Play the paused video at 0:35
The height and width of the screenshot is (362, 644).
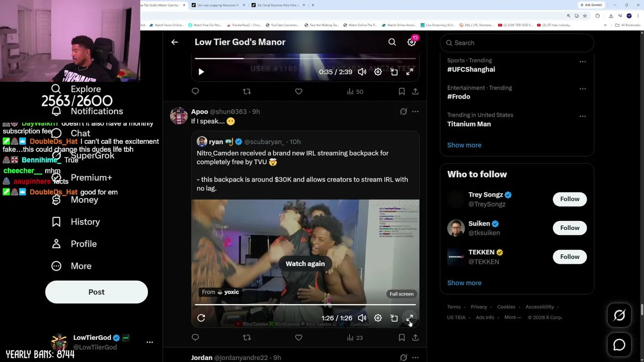tap(201, 72)
